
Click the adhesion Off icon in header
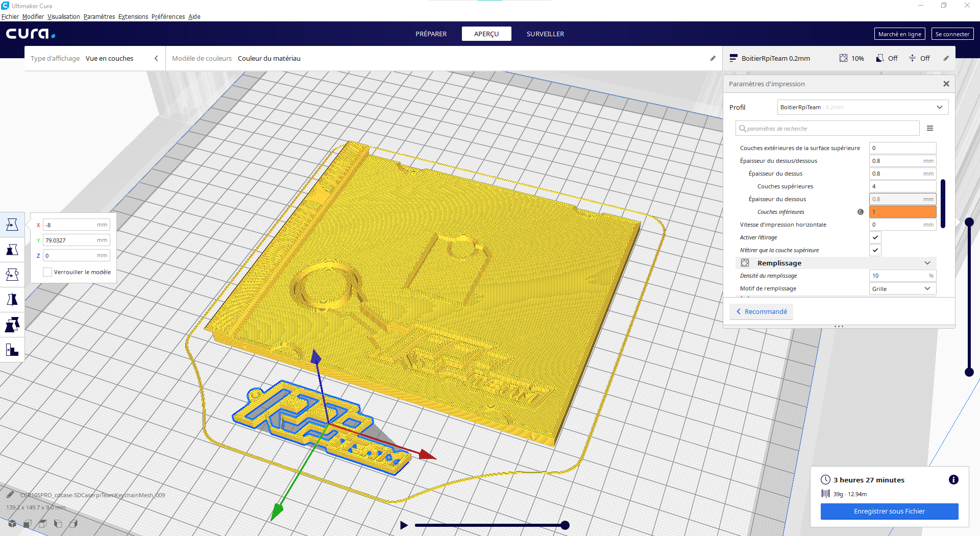tap(912, 58)
